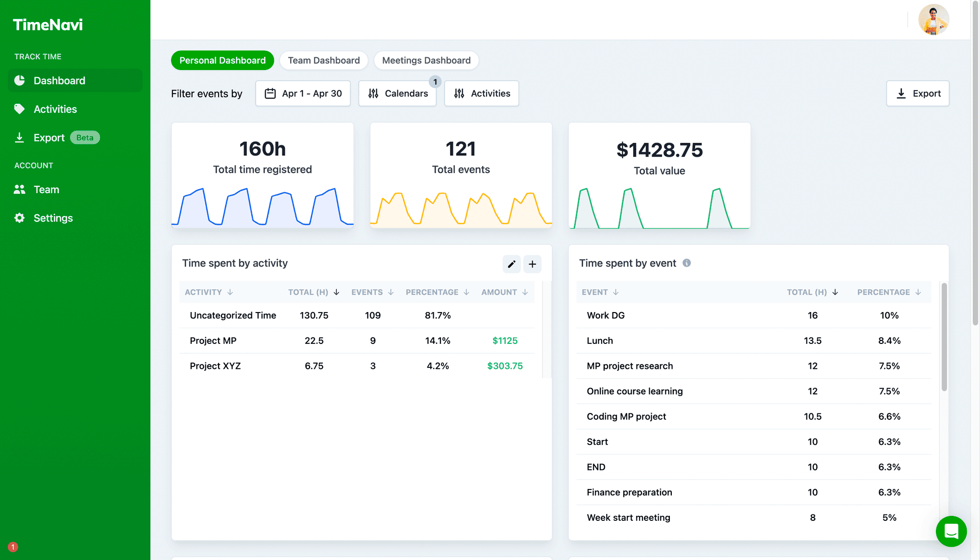Sort activity table by Activity column
The image size is (980, 560).
click(x=209, y=292)
